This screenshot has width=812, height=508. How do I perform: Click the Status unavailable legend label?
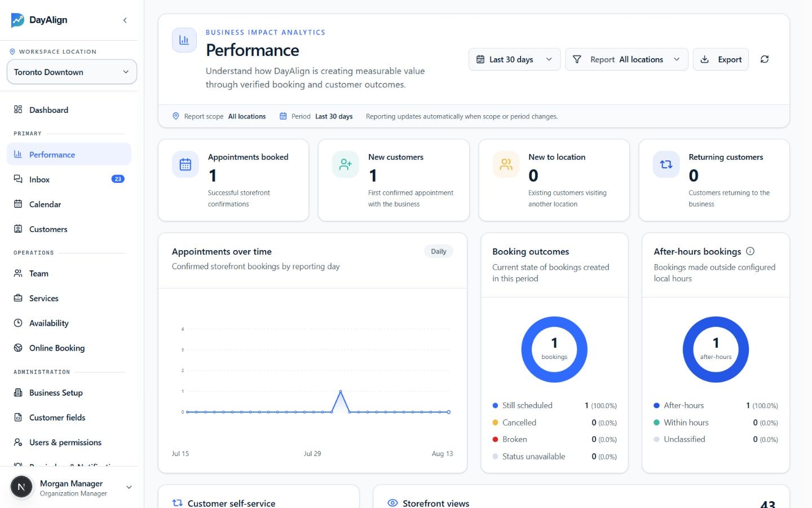coord(533,456)
